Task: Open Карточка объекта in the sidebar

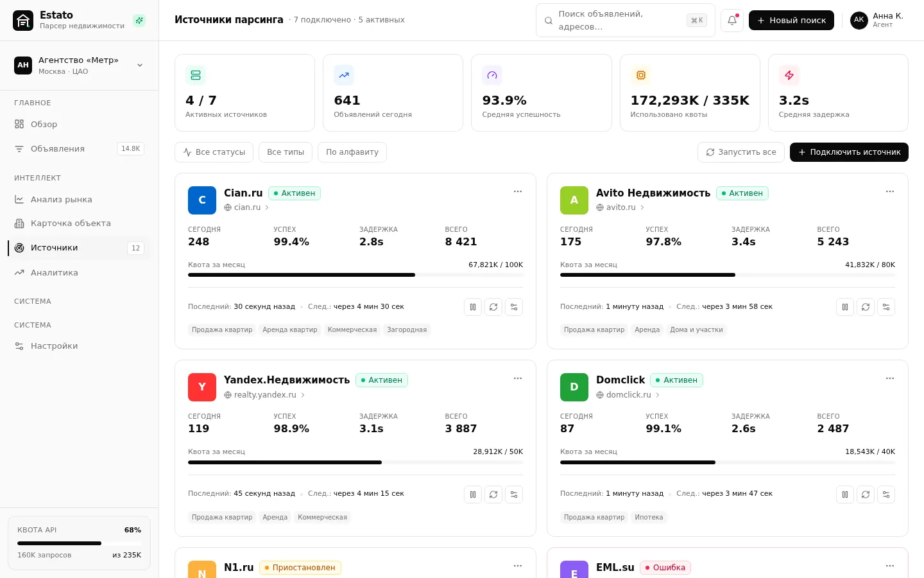Action: pyautogui.click(x=79, y=223)
